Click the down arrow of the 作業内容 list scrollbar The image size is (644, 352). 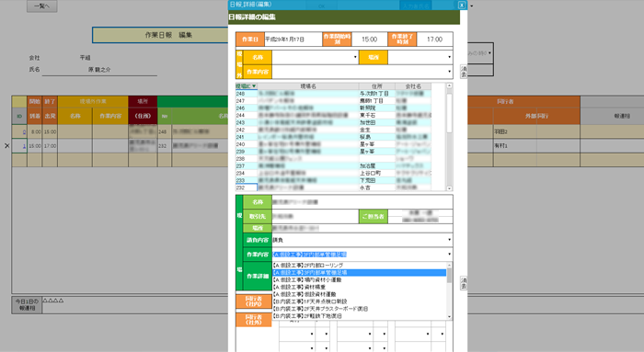click(449, 316)
